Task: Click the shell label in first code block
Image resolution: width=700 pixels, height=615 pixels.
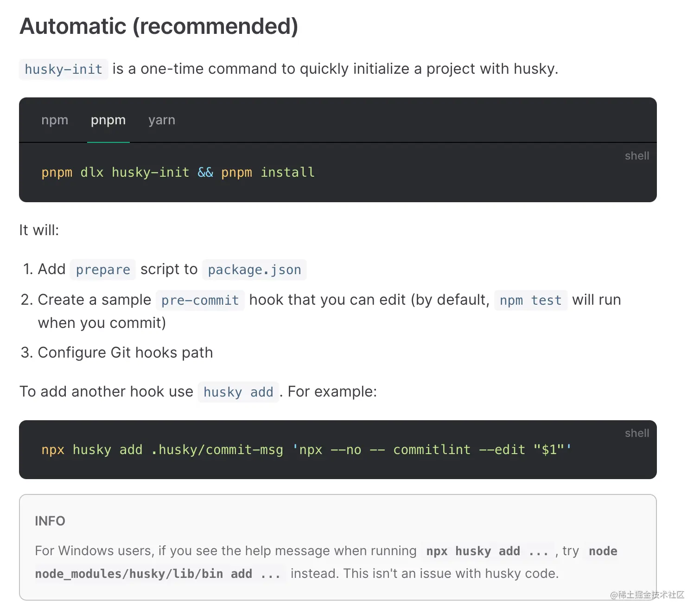Action: [x=636, y=156]
